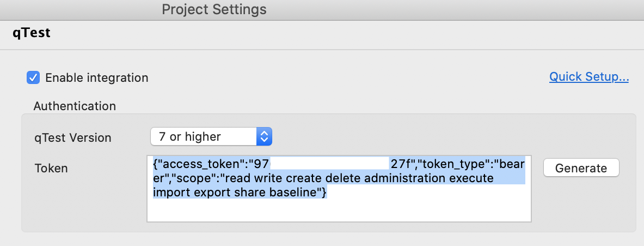Open the qTest Version dropdown

tap(211, 137)
